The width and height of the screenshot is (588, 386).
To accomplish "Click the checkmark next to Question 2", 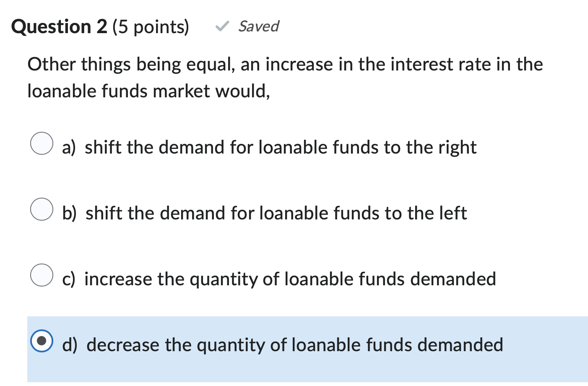I will pos(222,27).
